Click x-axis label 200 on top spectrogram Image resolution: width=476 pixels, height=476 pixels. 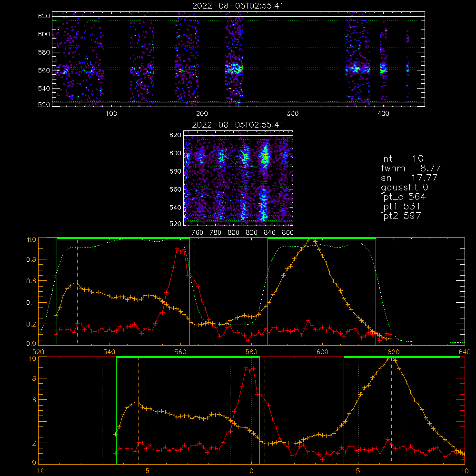pos(202,114)
